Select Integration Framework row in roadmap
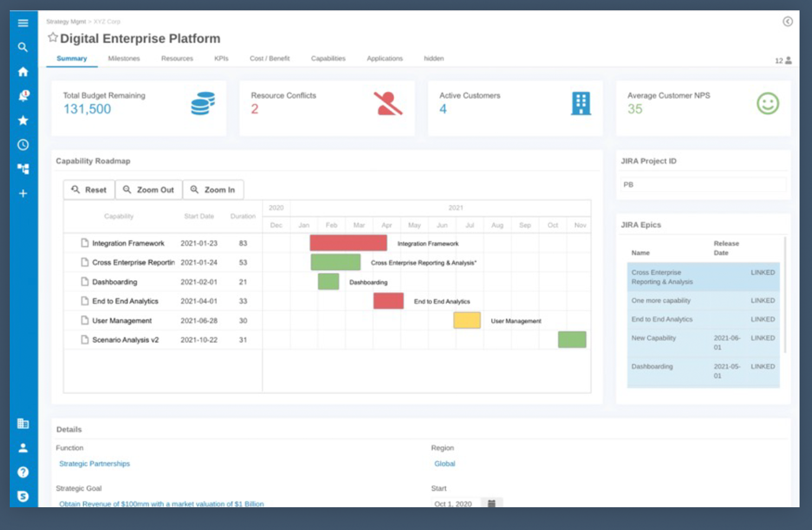 point(128,243)
